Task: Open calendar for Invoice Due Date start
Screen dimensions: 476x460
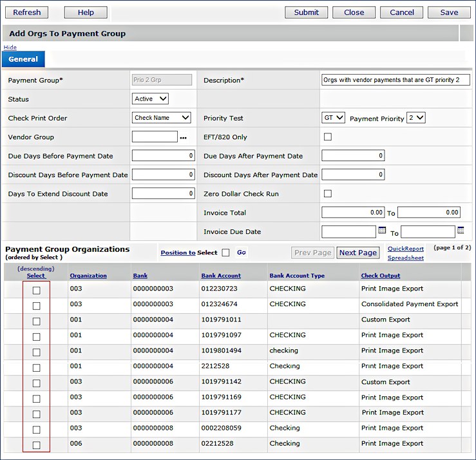Action: [x=382, y=231]
